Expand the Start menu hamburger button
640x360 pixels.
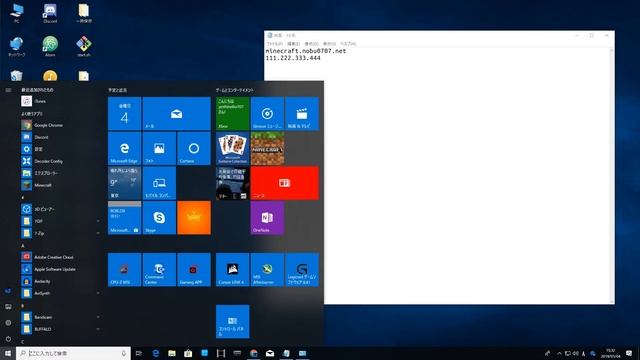point(8,90)
